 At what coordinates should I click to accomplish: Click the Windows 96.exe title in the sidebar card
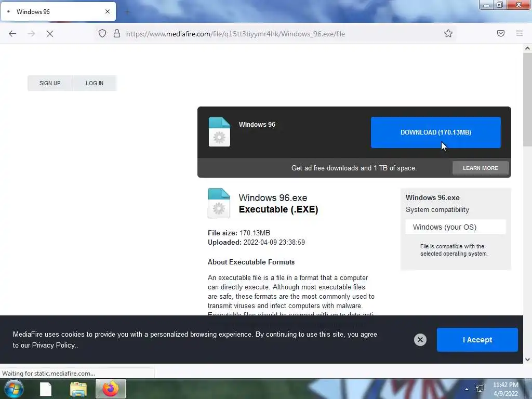pyautogui.click(x=433, y=197)
